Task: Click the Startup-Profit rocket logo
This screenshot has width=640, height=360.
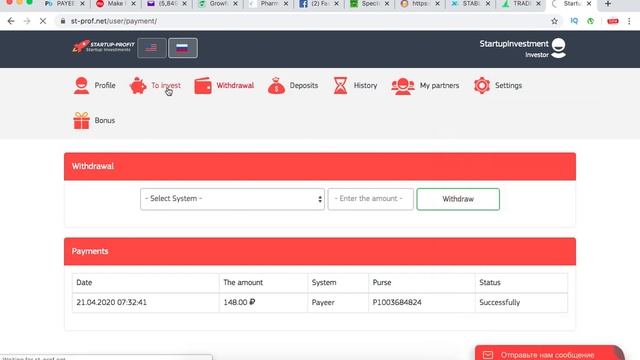Action: click(103, 47)
